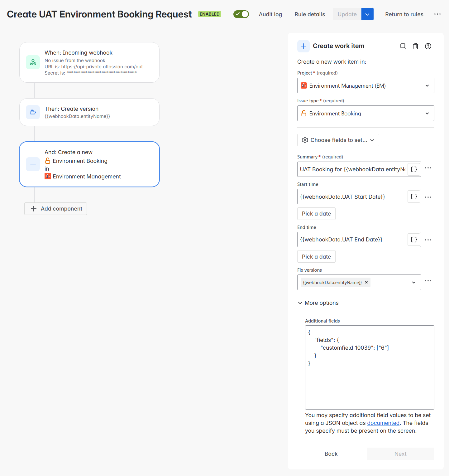The width and height of the screenshot is (449, 476).
Task: Click the duplicate component icon
Action: tap(403, 46)
